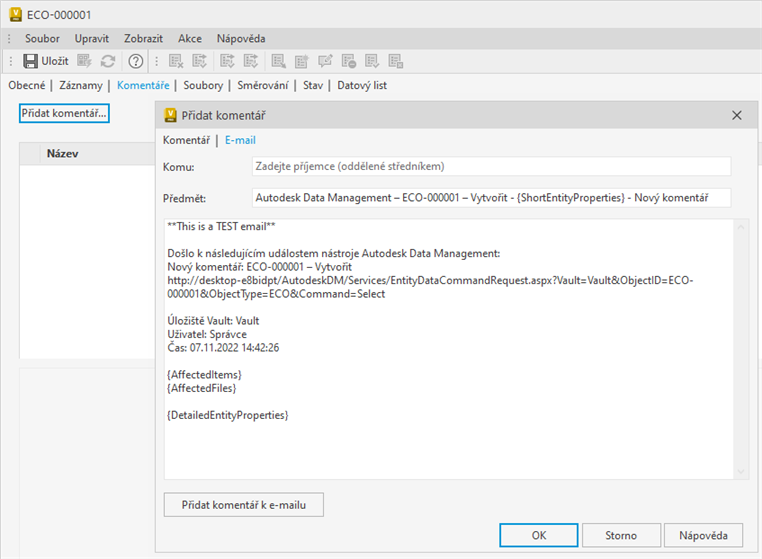Click the "Uživatel: Správce" line
The height and width of the screenshot is (559, 762).
207,334
